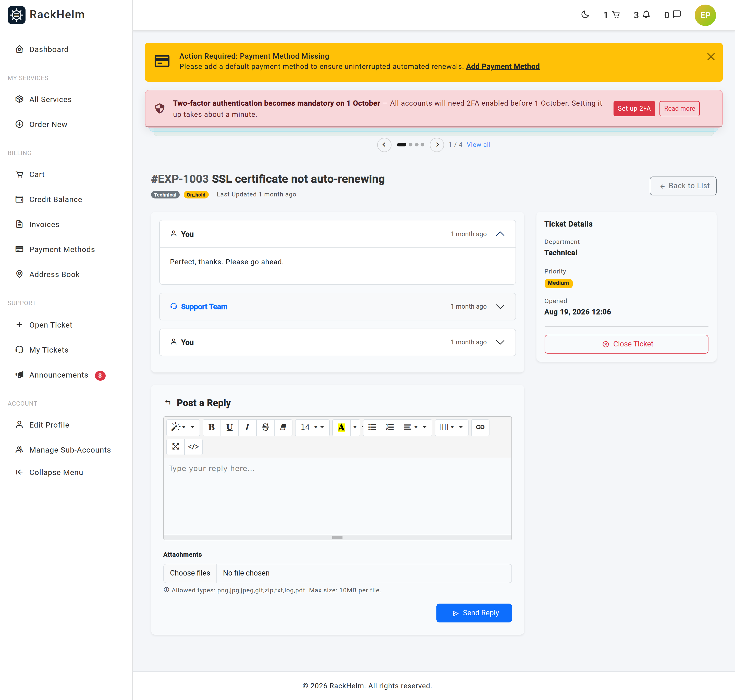The width and height of the screenshot is (735, 700).
Task: Open the EP user avatar menu
Action: click(705, 15)
